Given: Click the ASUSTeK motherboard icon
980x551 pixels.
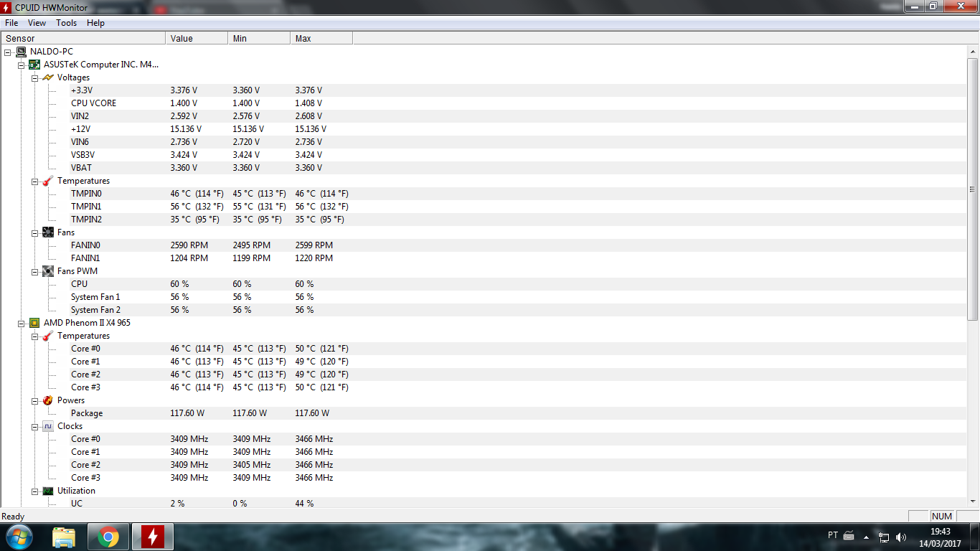Looking at the screenshot, I should coord(34,65).
